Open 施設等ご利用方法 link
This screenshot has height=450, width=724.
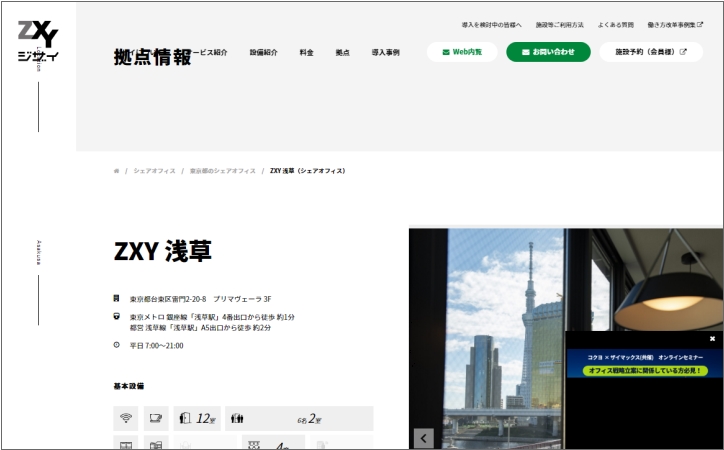click(x=560, y=25)
